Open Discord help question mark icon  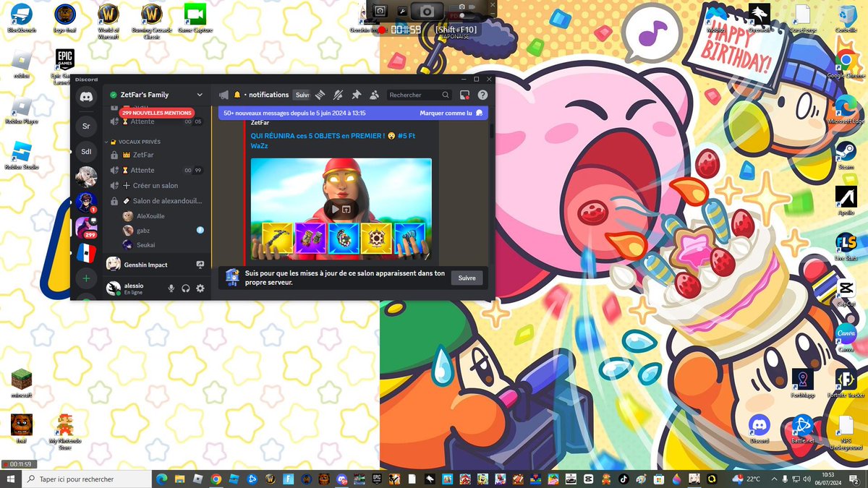tap(482, 95)
